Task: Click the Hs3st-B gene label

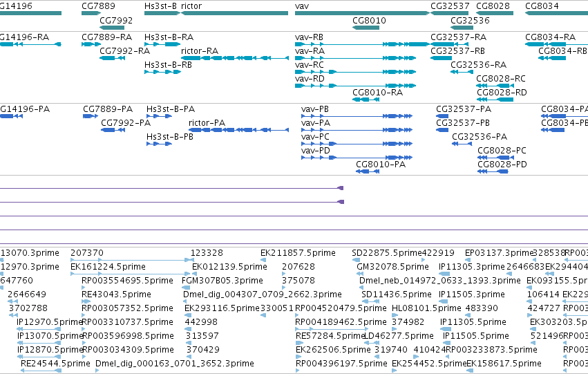Action: click(x=160, y=6)
